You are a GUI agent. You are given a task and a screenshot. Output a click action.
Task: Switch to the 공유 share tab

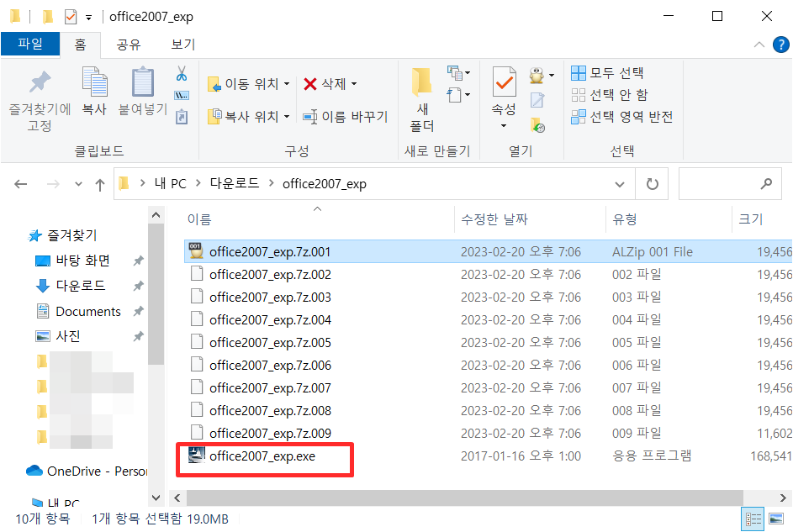click(x=129, y=45)
